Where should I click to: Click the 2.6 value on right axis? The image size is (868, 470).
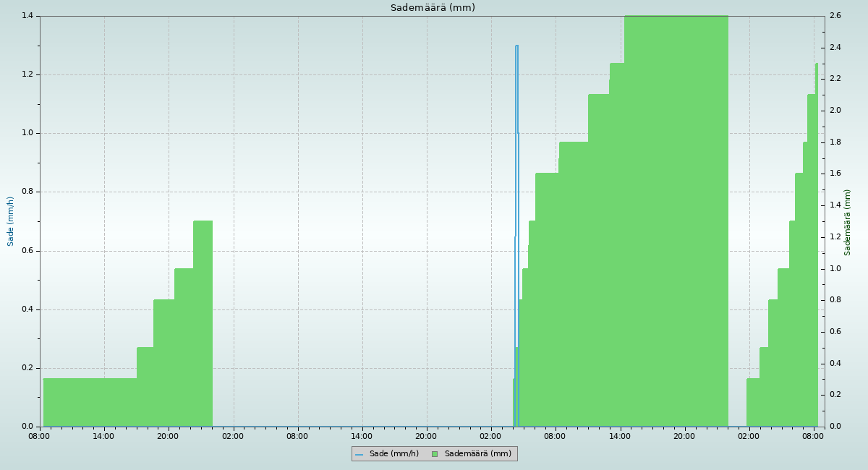tap(835, 16)
